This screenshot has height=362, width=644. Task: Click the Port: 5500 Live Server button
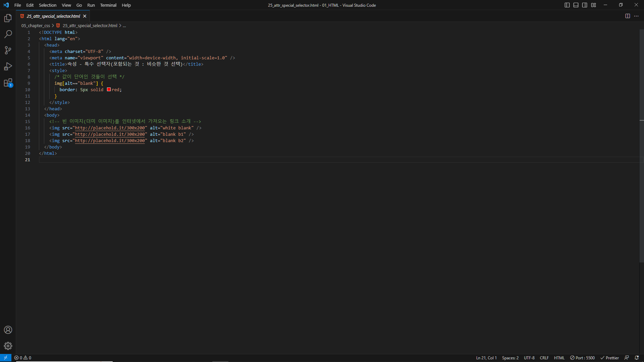click(x=582, y=358)
